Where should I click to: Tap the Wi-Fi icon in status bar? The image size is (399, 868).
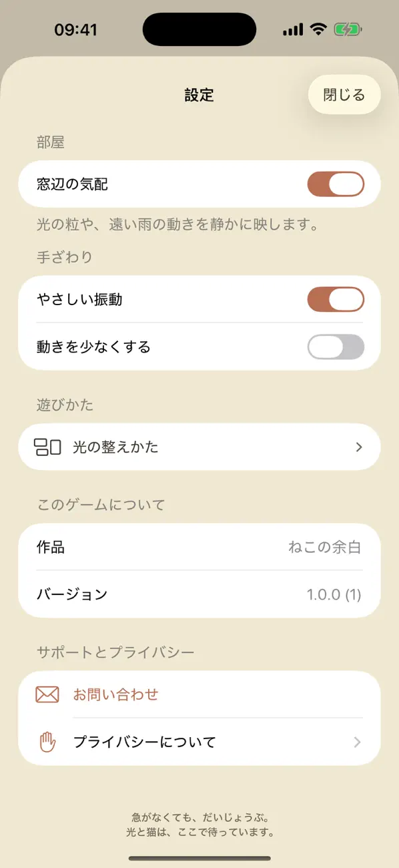(318, 30)
